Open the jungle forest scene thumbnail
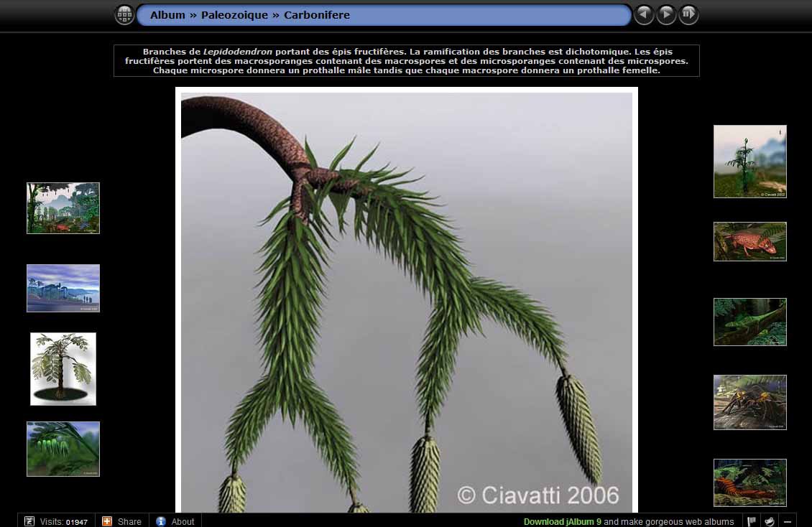The height and width of the screenshot is (527, 812). [63, 208]
